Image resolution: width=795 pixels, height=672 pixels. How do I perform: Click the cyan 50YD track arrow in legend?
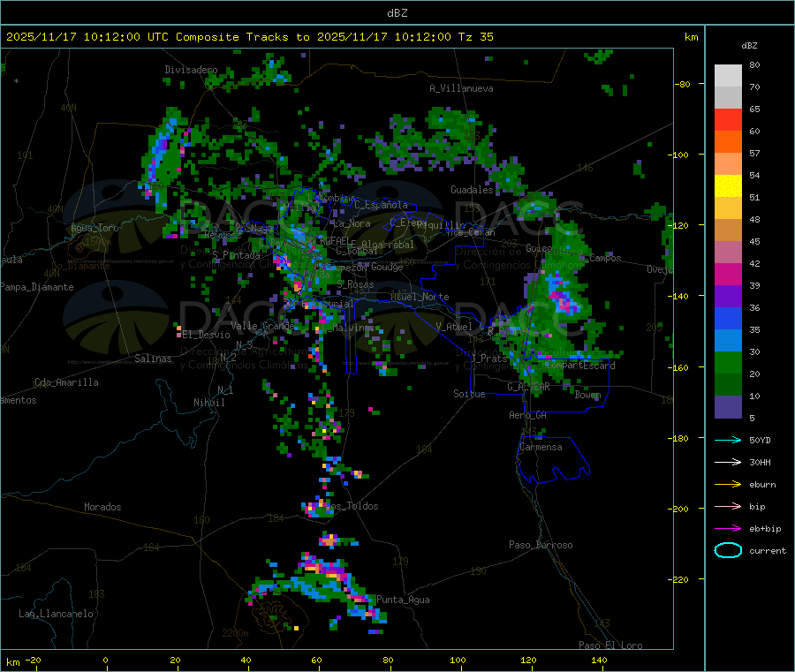pos(728,440)
